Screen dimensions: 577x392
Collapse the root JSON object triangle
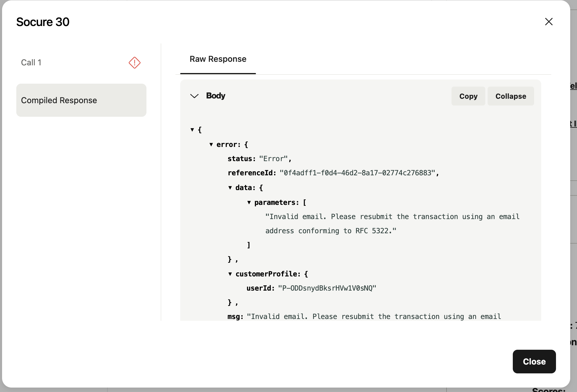[192, 130]
